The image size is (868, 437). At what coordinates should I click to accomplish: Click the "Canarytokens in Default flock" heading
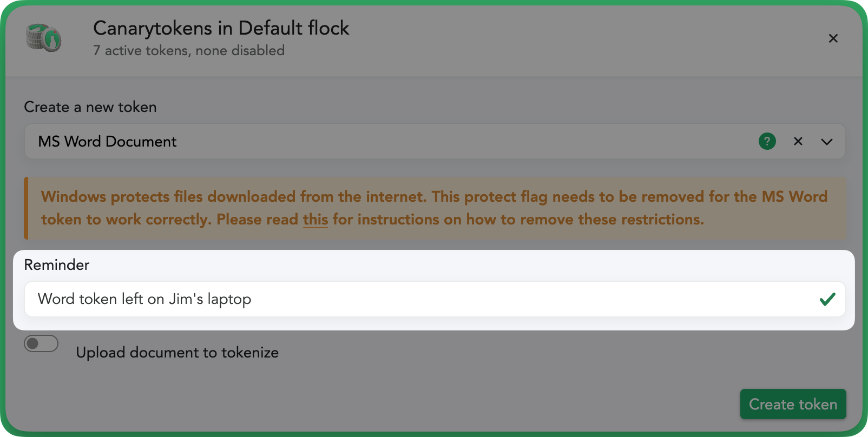(221, 28)
